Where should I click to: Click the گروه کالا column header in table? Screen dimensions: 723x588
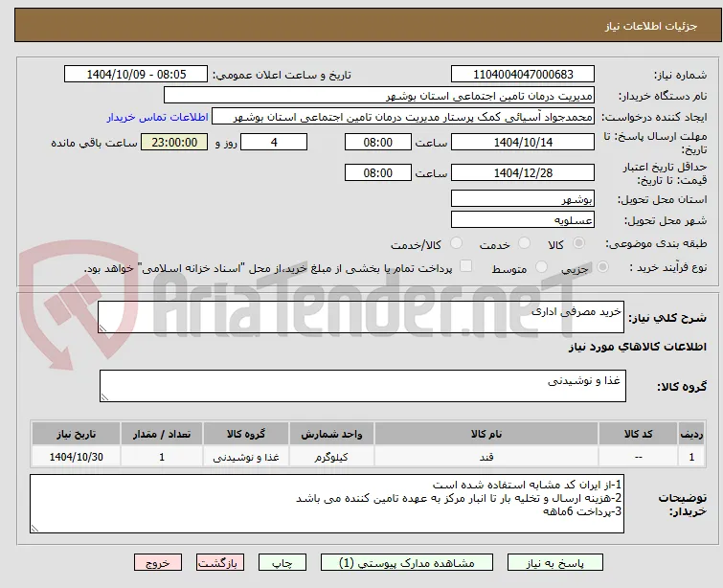246,434
